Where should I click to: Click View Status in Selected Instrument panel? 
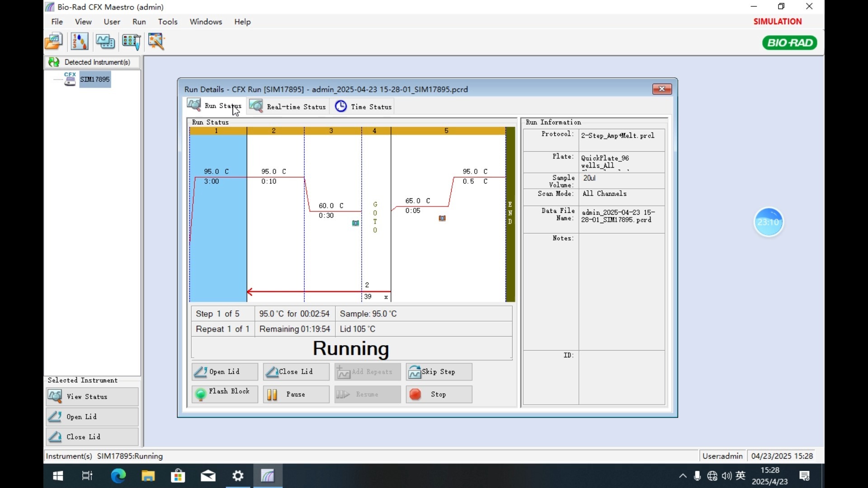click(92, 396)
